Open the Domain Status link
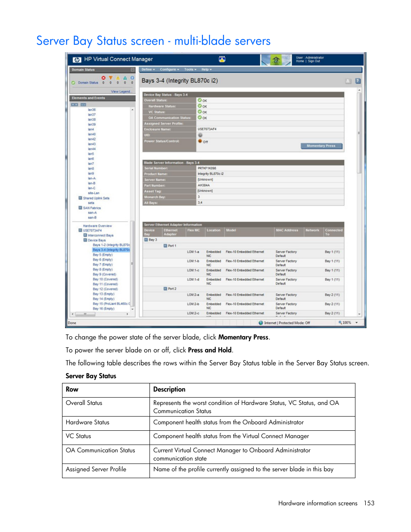The image size is (411, 532). (x=88, y=83)
